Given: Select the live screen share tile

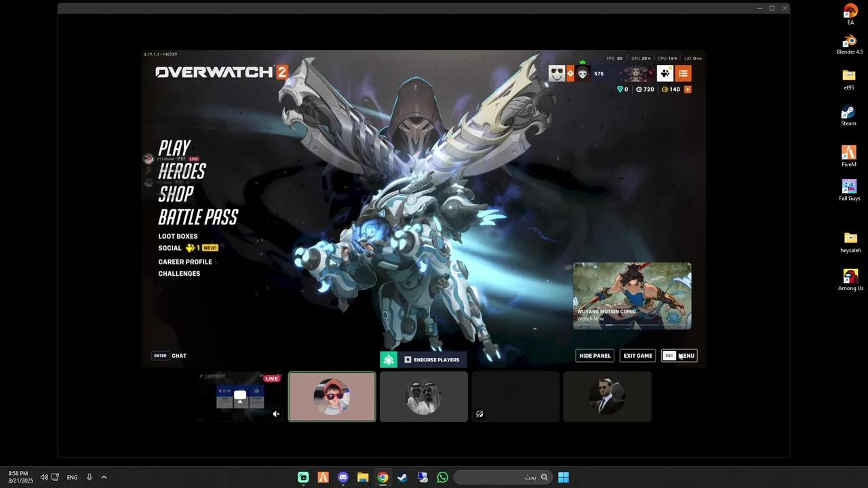Looking at the screenshot, I should tap(240, 396).
